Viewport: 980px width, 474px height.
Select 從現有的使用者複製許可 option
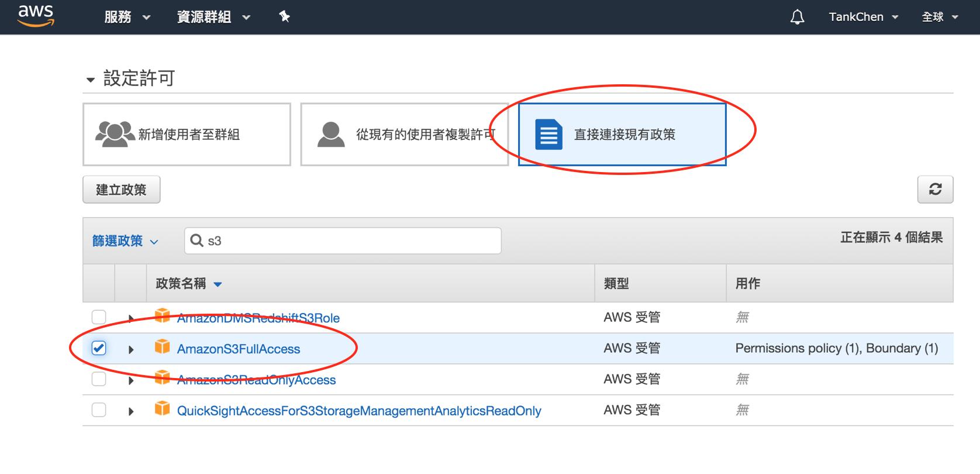(x=404, y=135)
